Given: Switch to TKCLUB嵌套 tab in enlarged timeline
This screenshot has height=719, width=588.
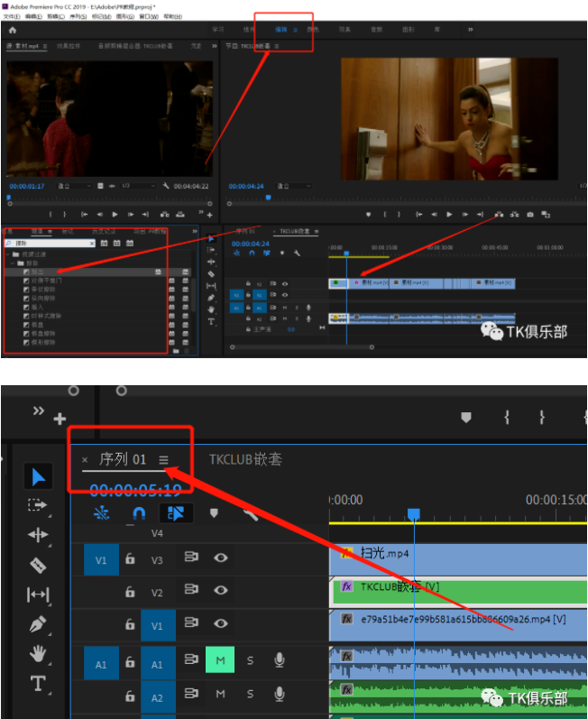Looking at the screenshot, I should click(245, 459).
